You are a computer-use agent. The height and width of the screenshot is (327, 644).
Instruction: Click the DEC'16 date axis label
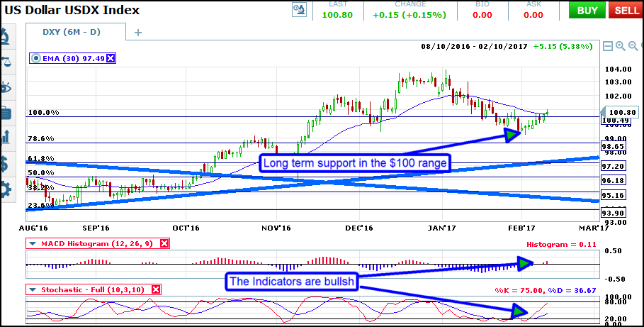(359, 228)
